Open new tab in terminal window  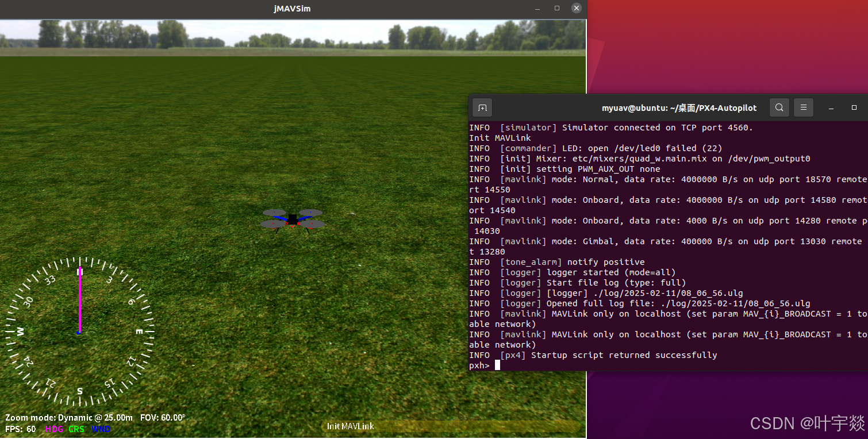tap(482, 107)
